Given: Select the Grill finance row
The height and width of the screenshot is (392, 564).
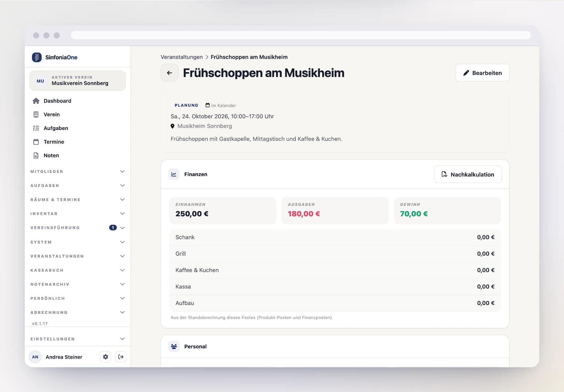Looking at the screenshot, I should pyautogui.click(x=335, y=254).
